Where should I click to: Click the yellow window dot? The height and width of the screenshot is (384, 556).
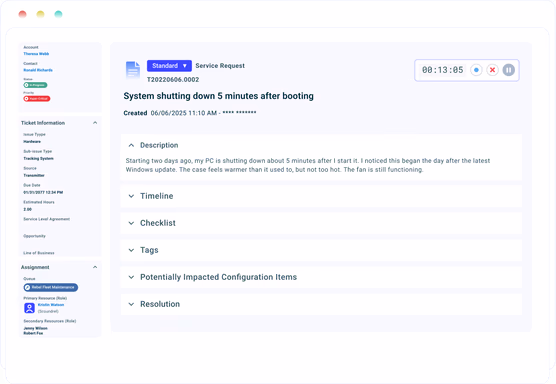click(x=40, y=14)
